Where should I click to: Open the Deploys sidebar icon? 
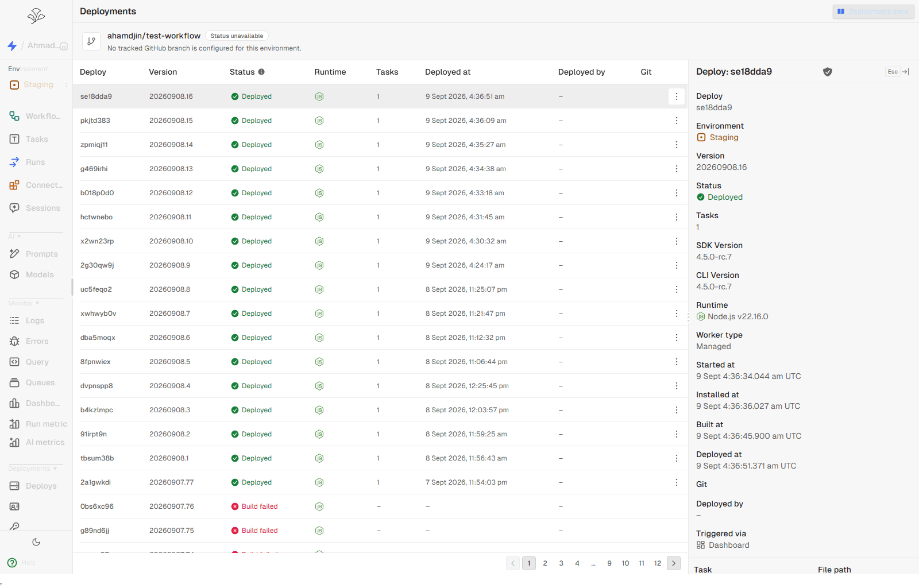pyautogui.click(x=14, y=486)
